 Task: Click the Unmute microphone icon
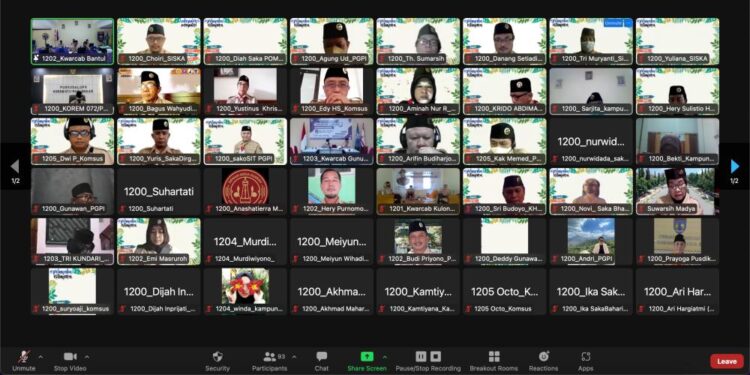pos(23,357)
